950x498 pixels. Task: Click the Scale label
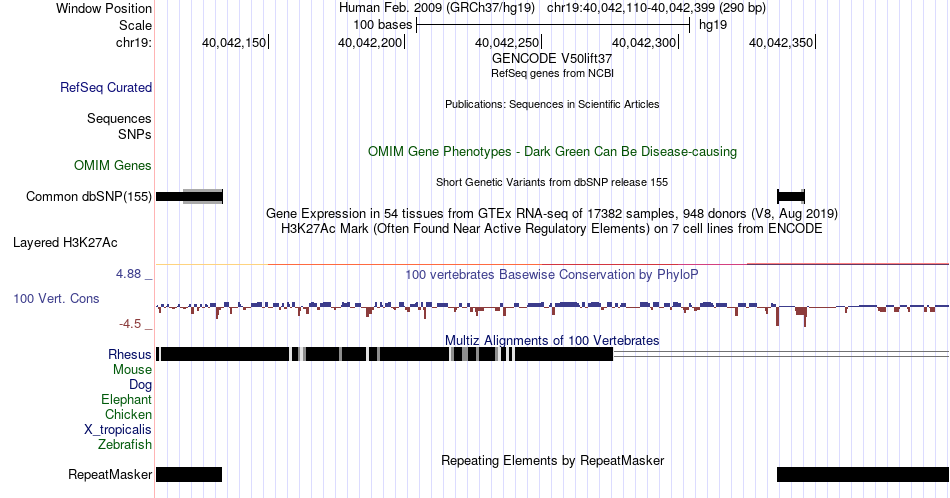[135, 25]
